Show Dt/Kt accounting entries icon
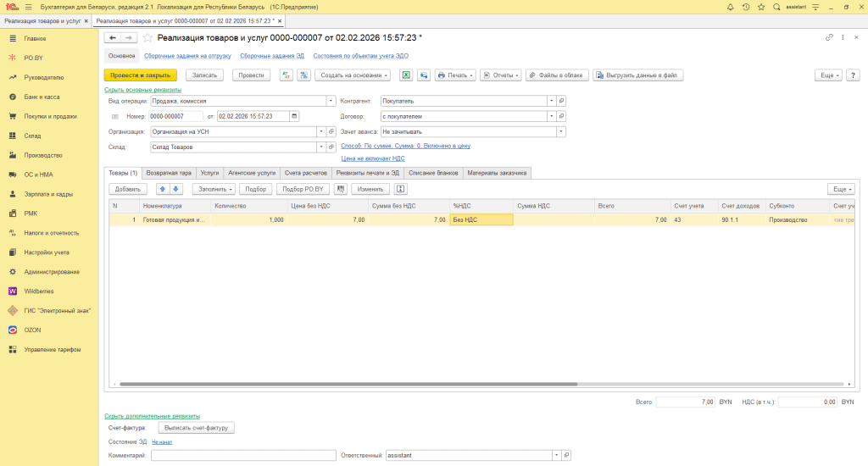This screenshot has width=868, height=466. [287, 75]
